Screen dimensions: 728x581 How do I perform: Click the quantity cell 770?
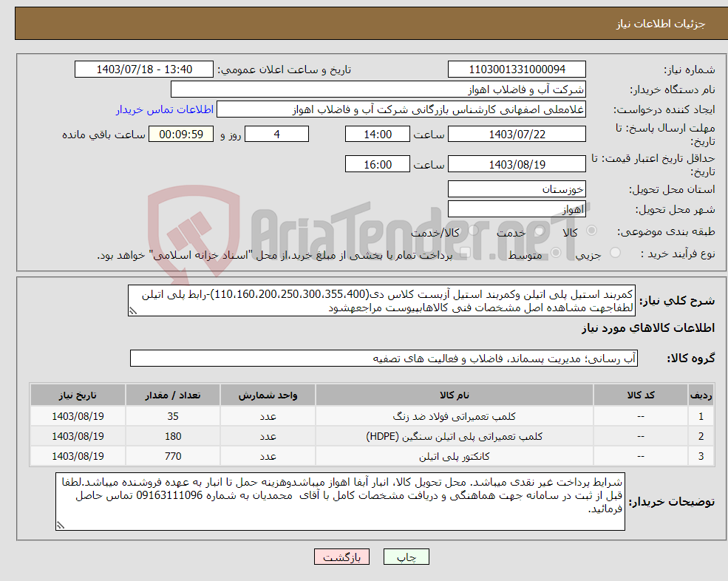point(173,456)
